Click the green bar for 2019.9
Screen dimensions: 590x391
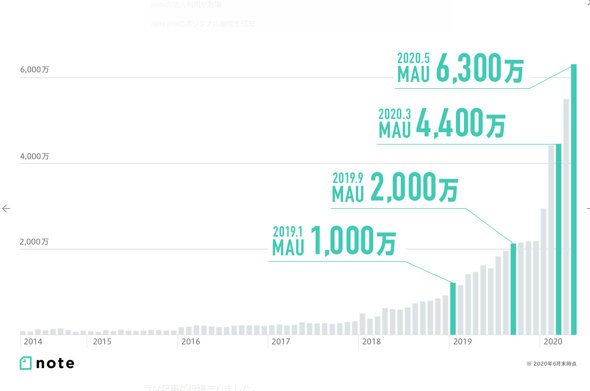pyautogui.click(x=513, y=289)
